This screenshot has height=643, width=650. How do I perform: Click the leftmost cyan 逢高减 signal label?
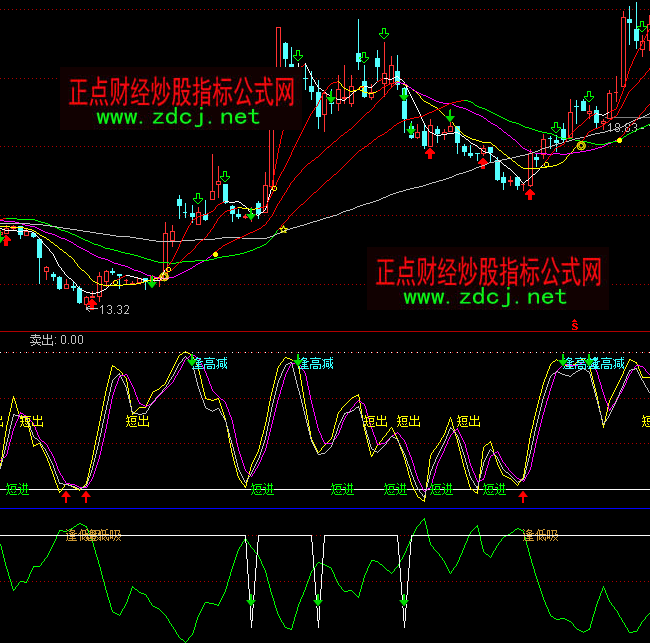212,363
